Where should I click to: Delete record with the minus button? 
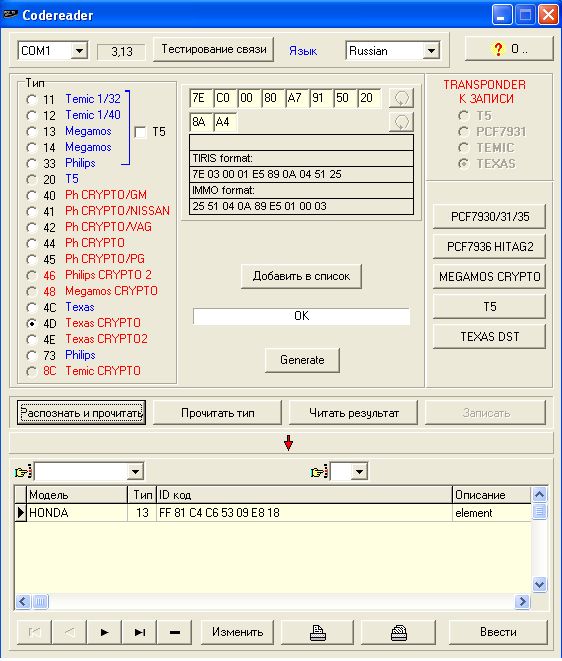click(x=175, y=632)
